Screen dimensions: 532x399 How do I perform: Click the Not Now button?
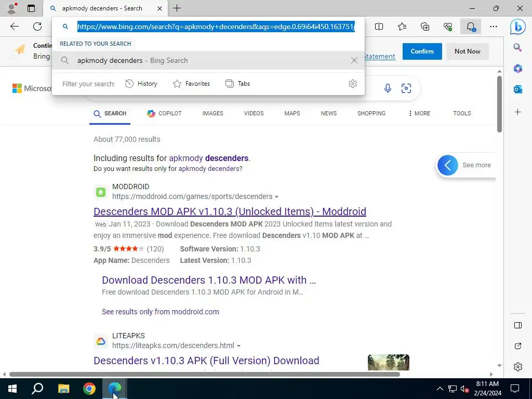point(467,51)
